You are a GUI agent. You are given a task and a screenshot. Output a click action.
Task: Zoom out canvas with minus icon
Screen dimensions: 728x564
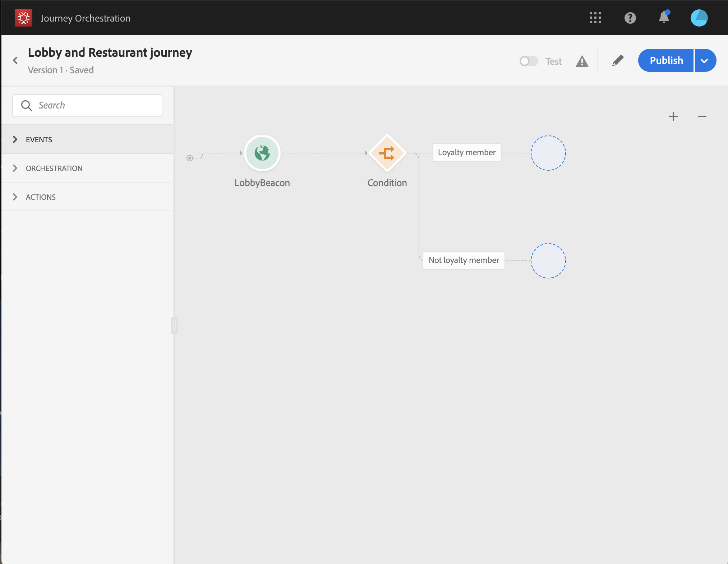click(x=702, y=116)
